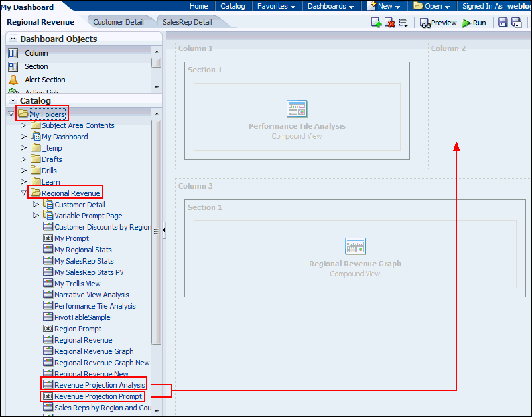Click the Narrative View Analysis icon
This screenshot has height=417, width=532.
(x=48, y=294)
